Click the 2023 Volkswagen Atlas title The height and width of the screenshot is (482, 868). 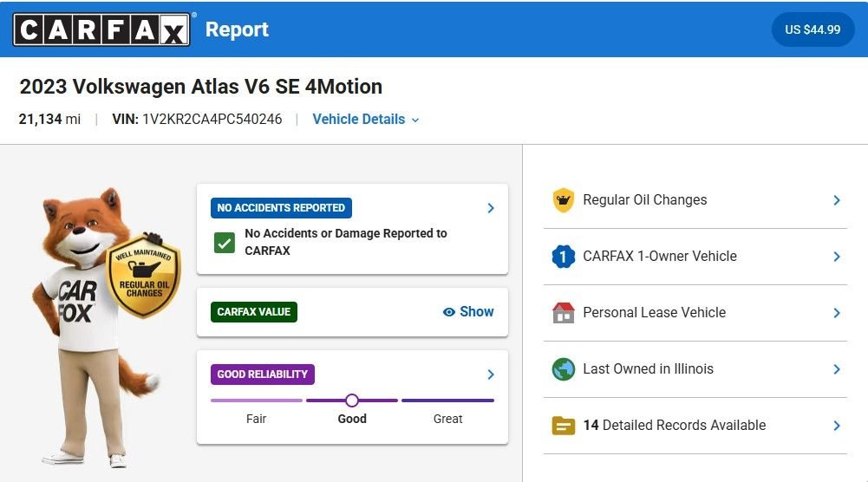pos(201,87)
